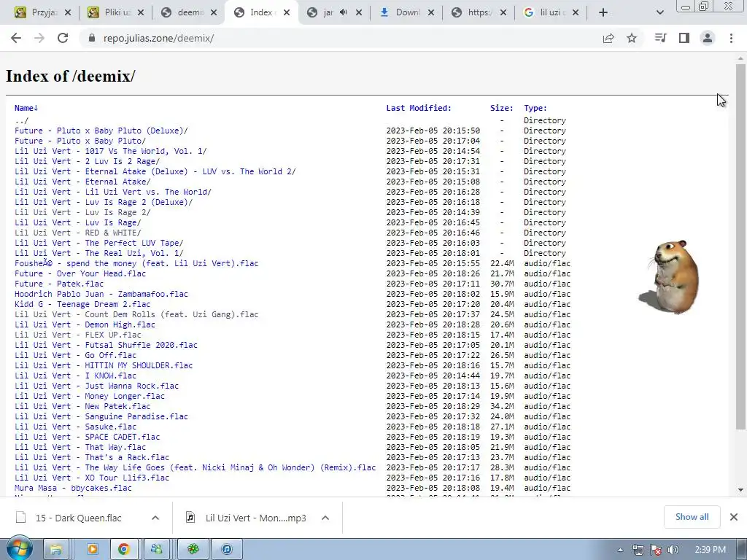The height and width of the screenshot is (560, 747).
Task: Open the media control icon
Action: point(661,38)
